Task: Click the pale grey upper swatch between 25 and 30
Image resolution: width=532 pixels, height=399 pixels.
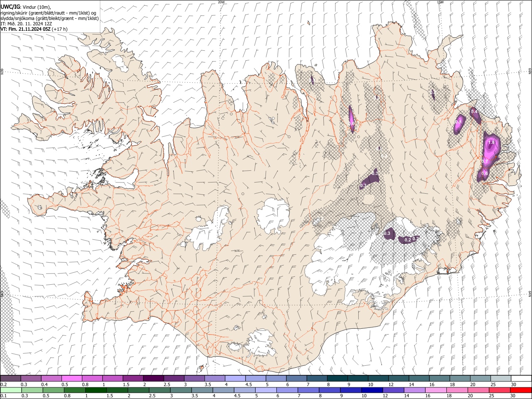Action: 501,378
